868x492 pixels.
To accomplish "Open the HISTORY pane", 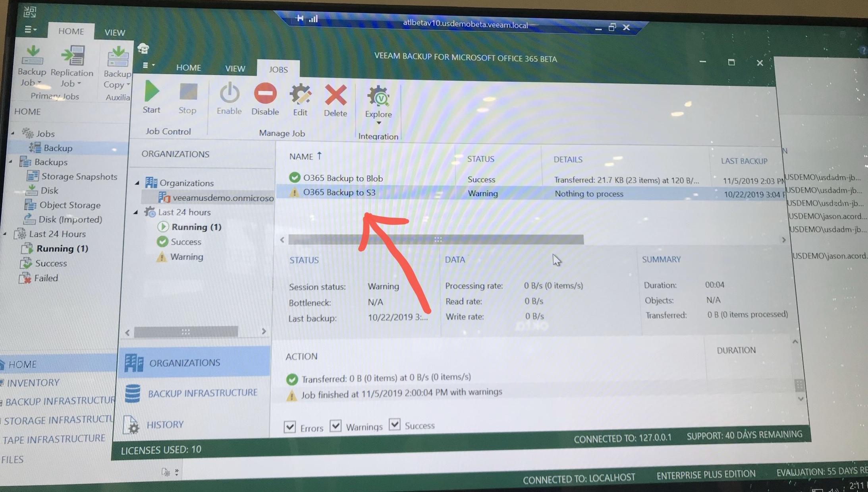I will [x=165, y=424].
